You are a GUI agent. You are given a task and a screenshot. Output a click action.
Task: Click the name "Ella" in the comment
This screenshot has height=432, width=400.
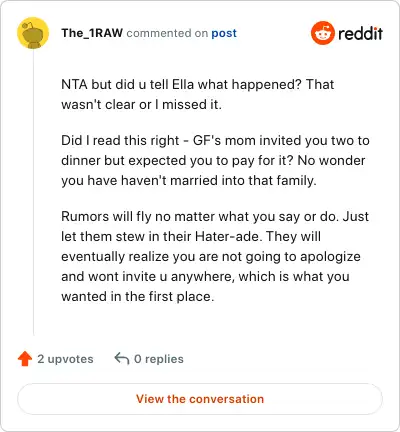coord(183,84)
